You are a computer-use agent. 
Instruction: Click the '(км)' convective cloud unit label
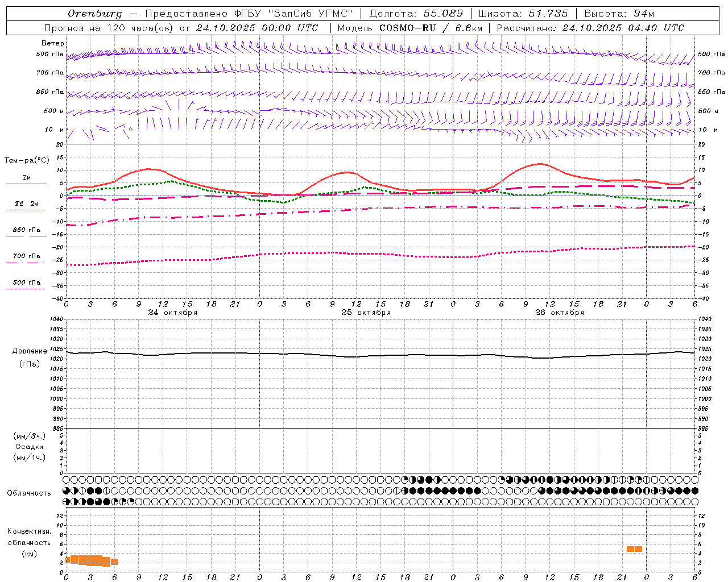tap(30, 554)
